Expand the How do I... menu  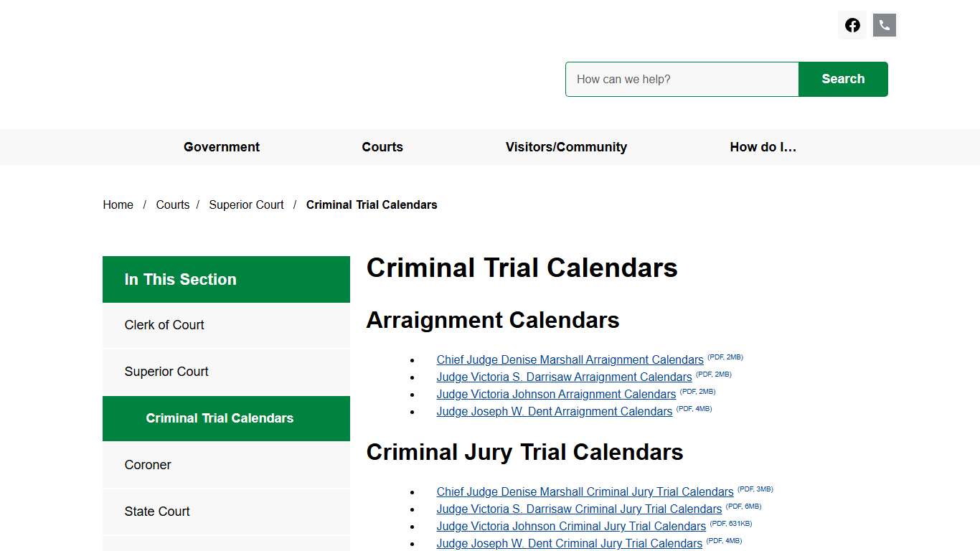point(763,147)
